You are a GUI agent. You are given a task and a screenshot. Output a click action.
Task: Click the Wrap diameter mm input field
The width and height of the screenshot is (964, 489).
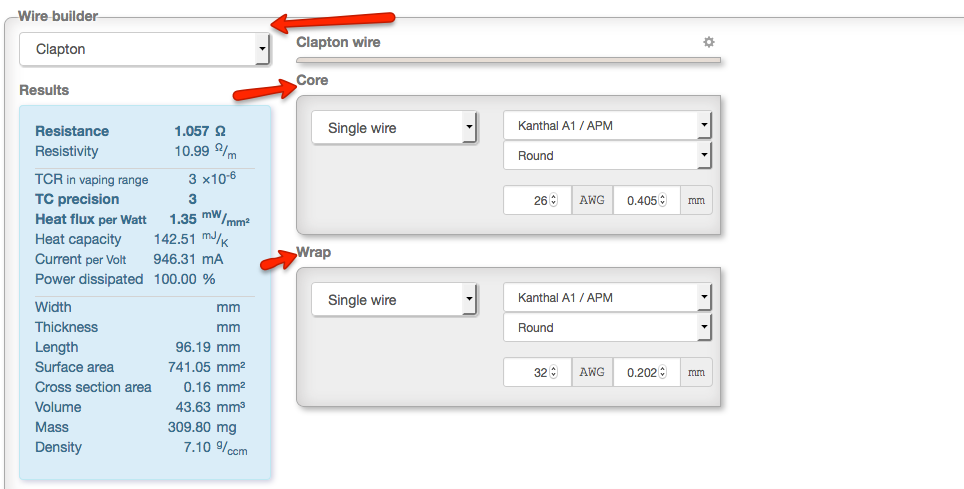[638, 372]
